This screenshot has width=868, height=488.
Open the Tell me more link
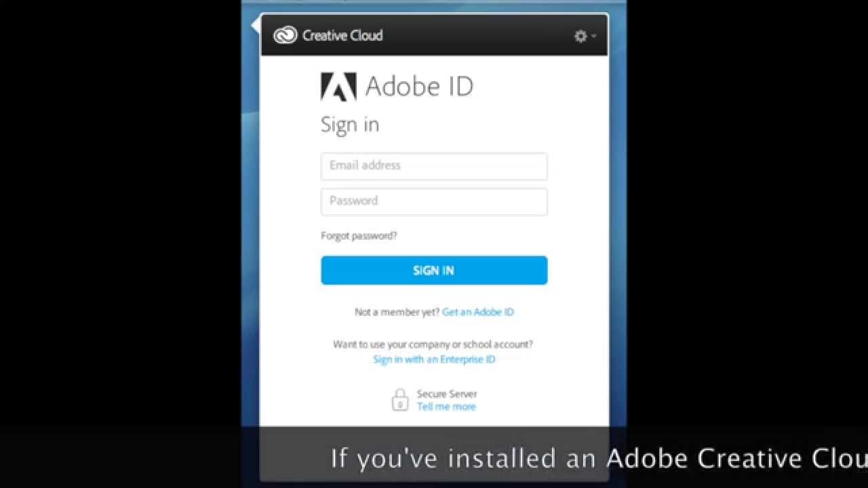tap(446, 407)
